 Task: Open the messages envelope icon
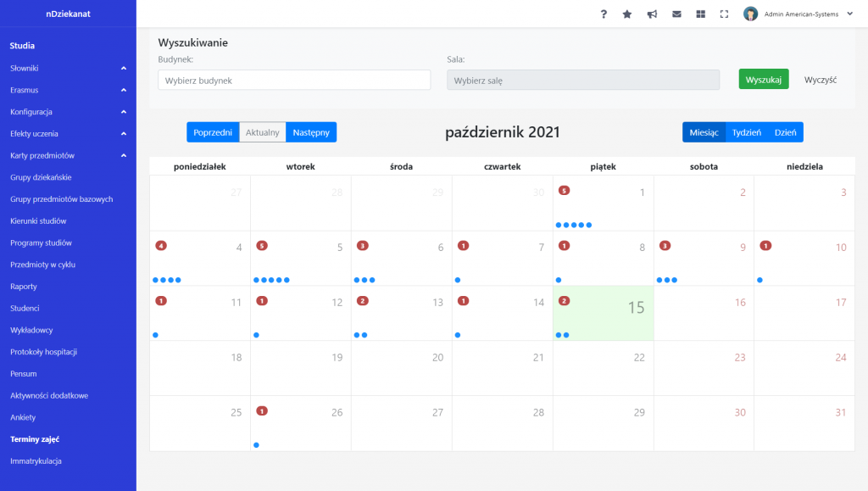point(676,14)
